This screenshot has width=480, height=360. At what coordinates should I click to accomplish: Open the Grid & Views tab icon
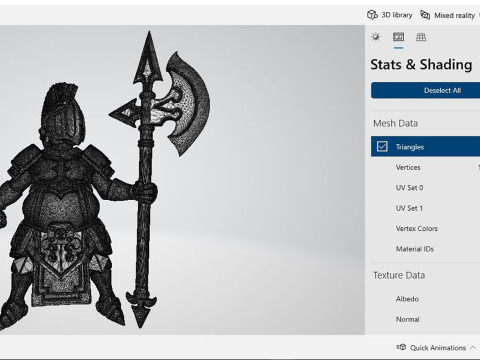[x=421, y=37]
